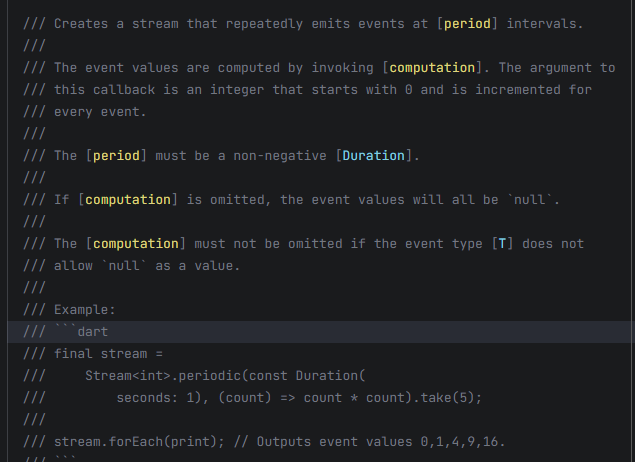Click [period] in "must be a non-negative" line

pos(116,156)
